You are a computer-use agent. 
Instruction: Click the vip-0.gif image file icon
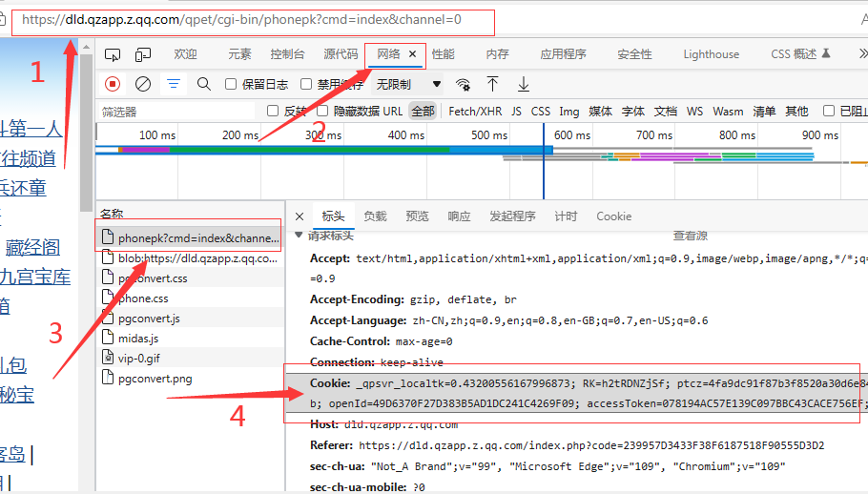point(108,358)
